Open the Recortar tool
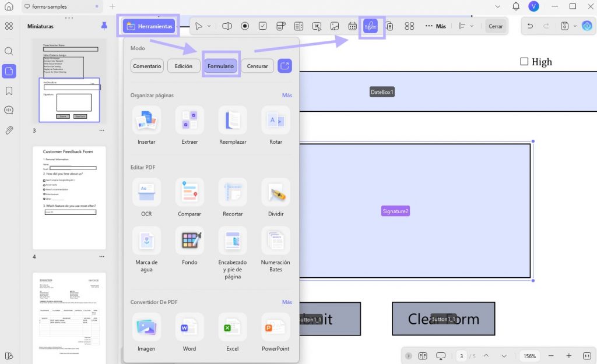This screenshot has width=597, height=364. click(x=233, y=197)
